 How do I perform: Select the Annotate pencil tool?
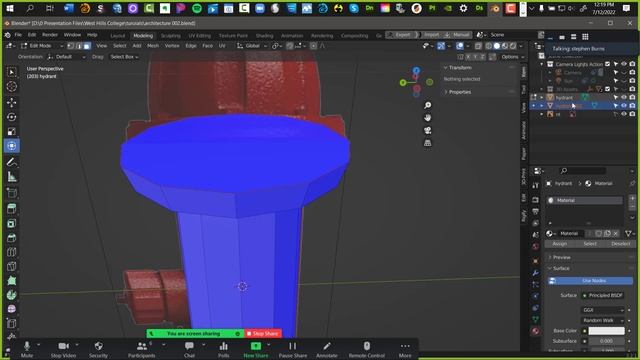point(12,162)
